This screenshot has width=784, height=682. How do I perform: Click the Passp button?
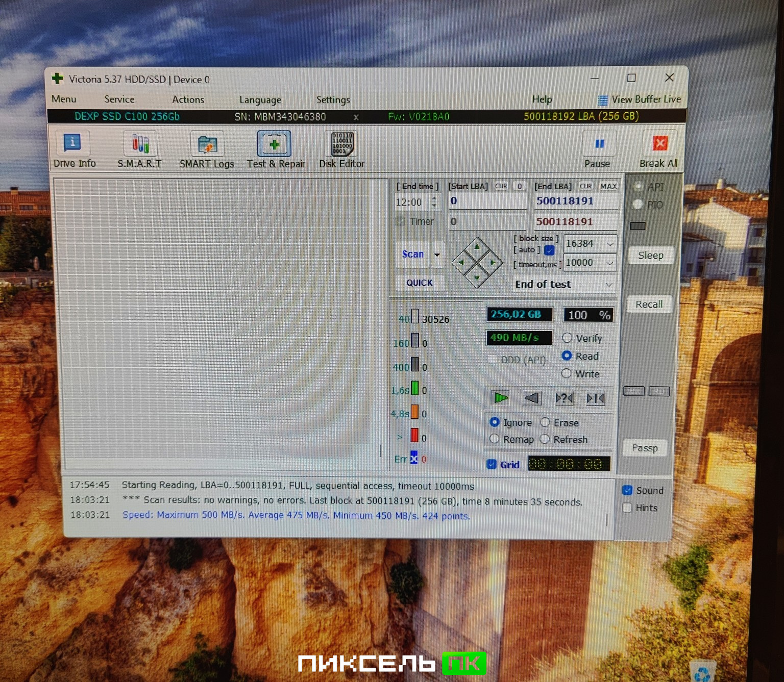click(645, 448)
